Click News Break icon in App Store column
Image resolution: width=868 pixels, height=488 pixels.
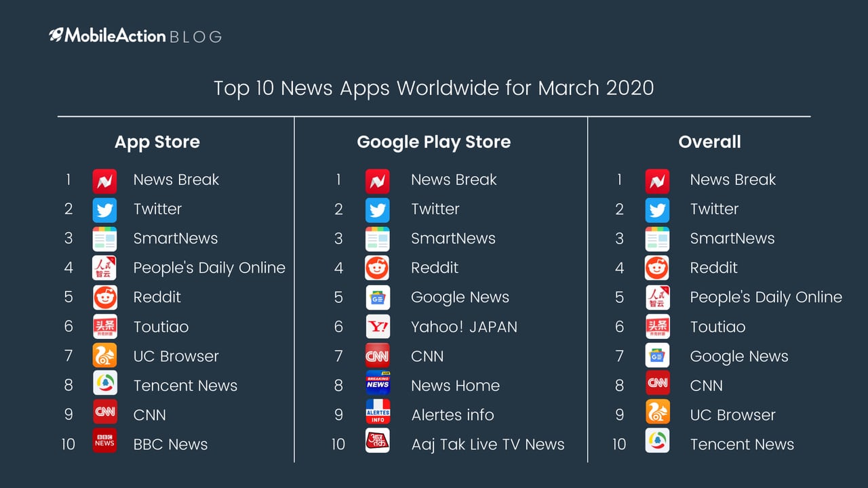(x=104, y=181)
